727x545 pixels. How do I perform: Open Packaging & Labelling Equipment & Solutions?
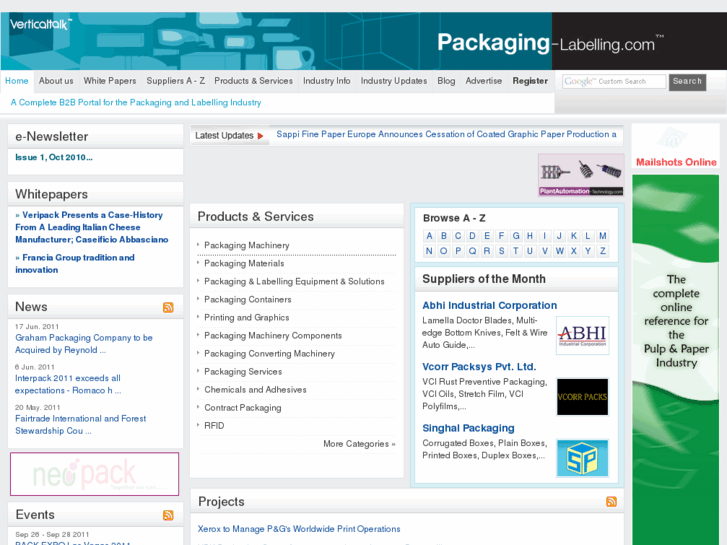(294, 282)
